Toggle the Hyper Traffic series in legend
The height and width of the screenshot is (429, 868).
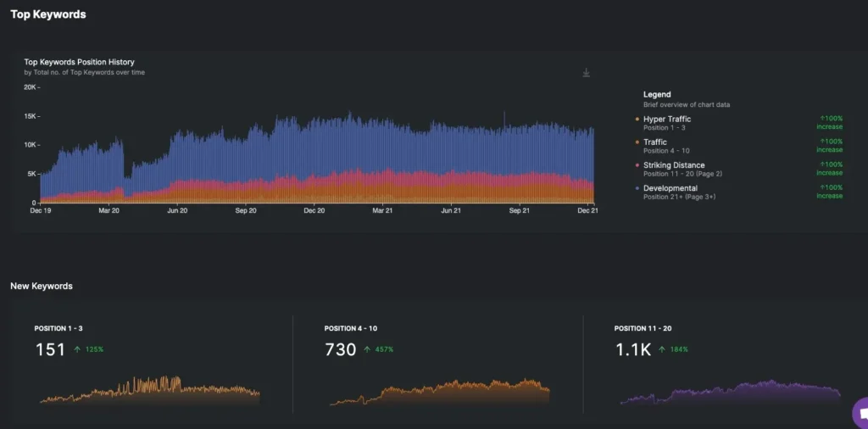tap(667, 120)
